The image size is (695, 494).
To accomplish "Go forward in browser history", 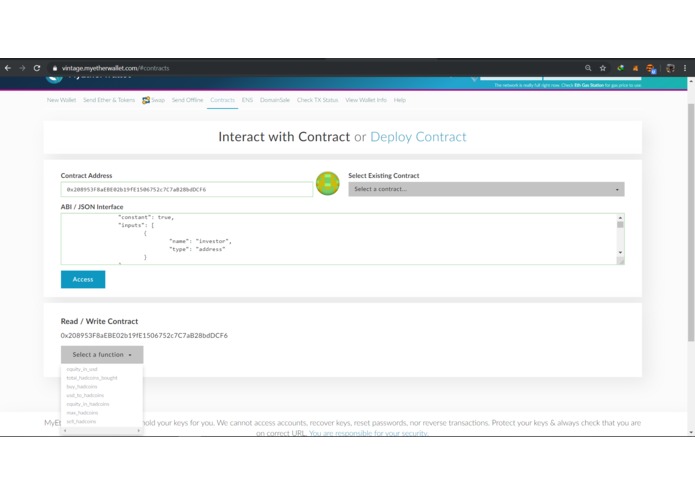I will (x=22, y=68).
